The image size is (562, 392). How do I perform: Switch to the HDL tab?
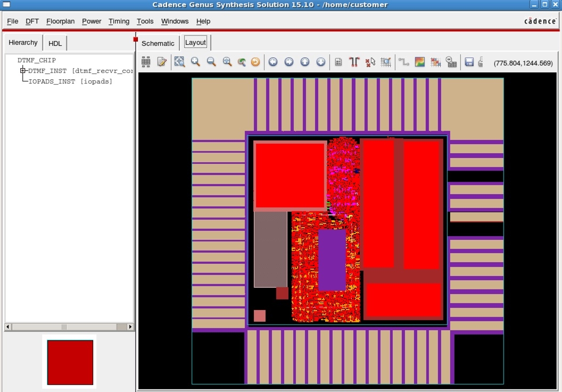click(x=55, y=43)
